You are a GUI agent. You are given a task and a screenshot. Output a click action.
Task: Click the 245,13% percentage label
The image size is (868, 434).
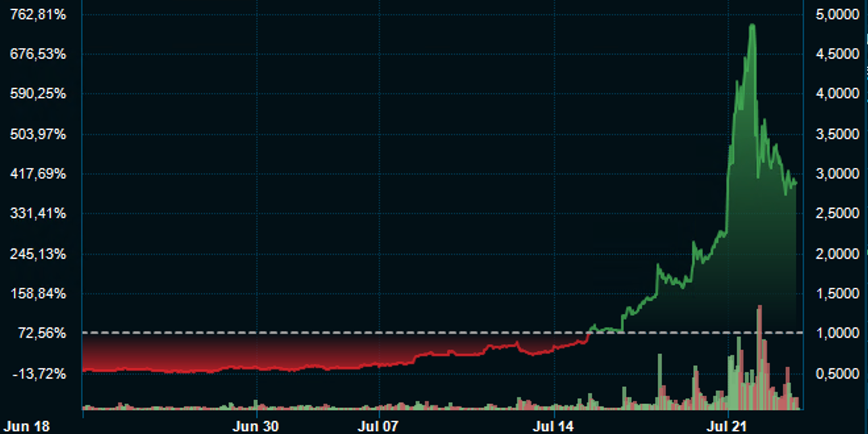tap(38, 254)
